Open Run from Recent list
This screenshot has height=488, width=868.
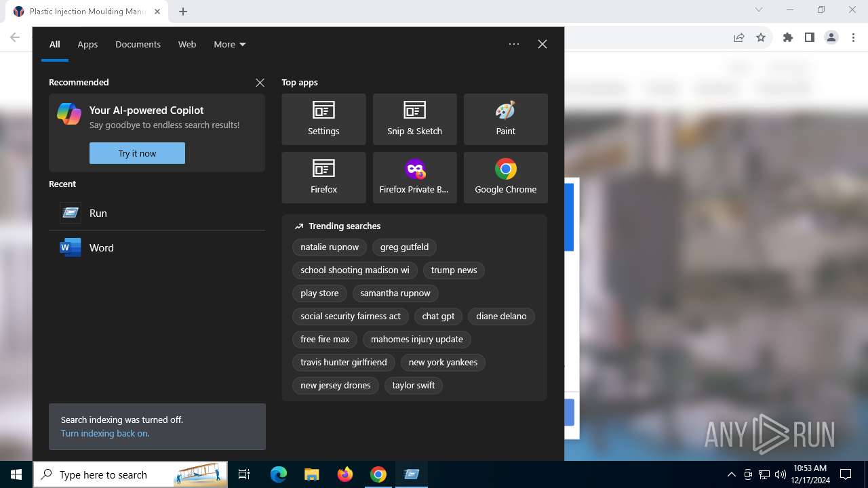pos(157,213)
